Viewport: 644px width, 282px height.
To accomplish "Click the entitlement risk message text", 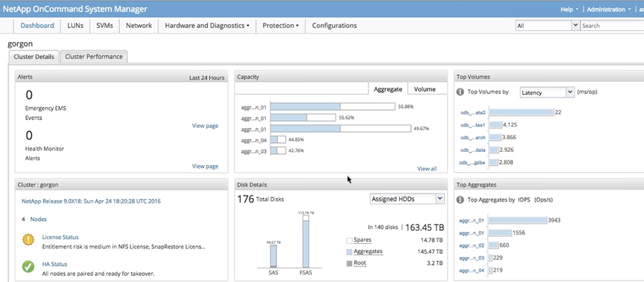I will pos(123,247).
